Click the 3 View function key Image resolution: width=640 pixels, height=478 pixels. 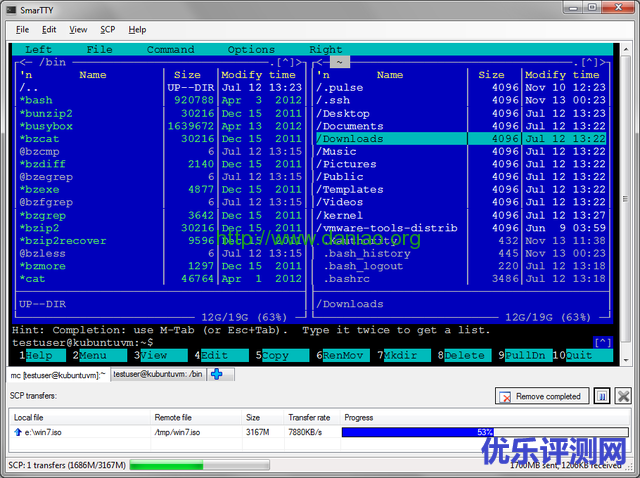click(160, 356)
